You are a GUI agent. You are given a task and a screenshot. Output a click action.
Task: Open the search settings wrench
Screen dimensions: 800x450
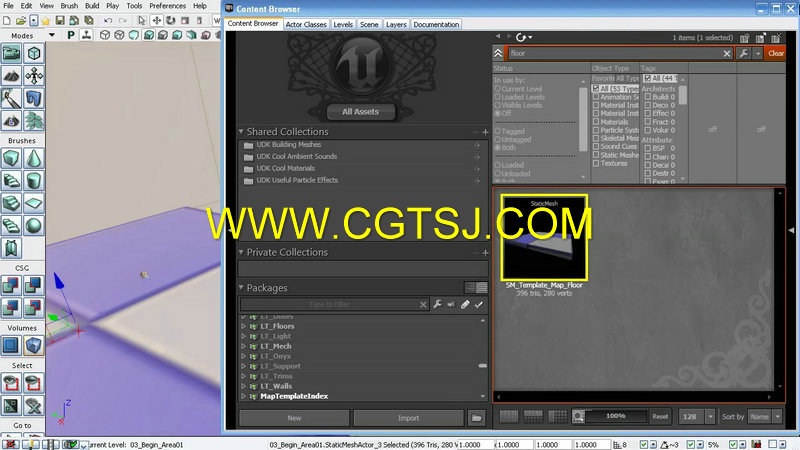click(744, 53)
